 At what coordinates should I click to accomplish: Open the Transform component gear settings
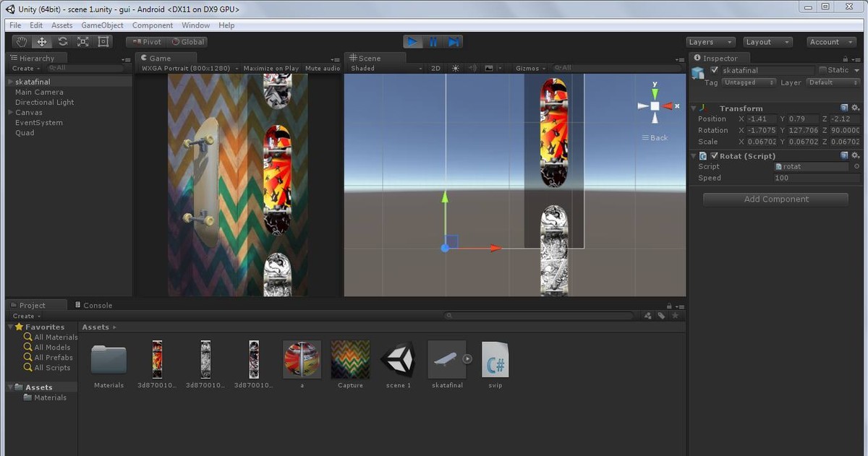click(x=855, y=108)
